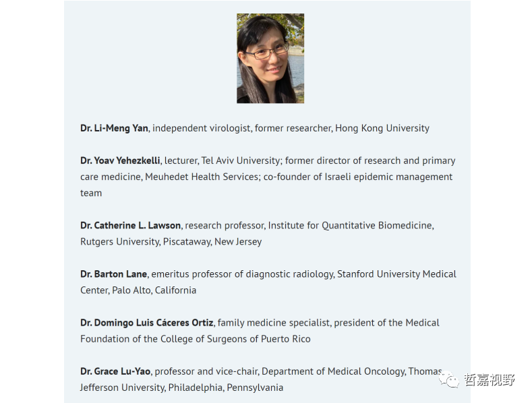
Task: Click Department of Medical Oncology text
Action: pyautogui.click(x=332, y=371)
